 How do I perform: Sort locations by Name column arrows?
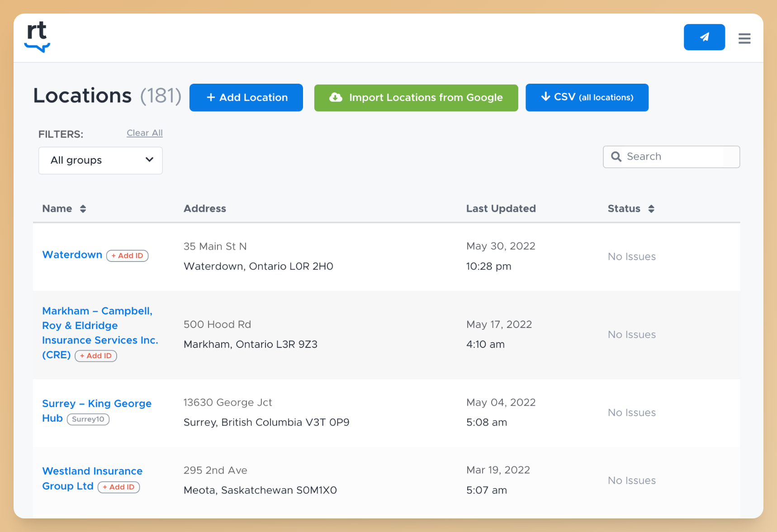(83, 209)
